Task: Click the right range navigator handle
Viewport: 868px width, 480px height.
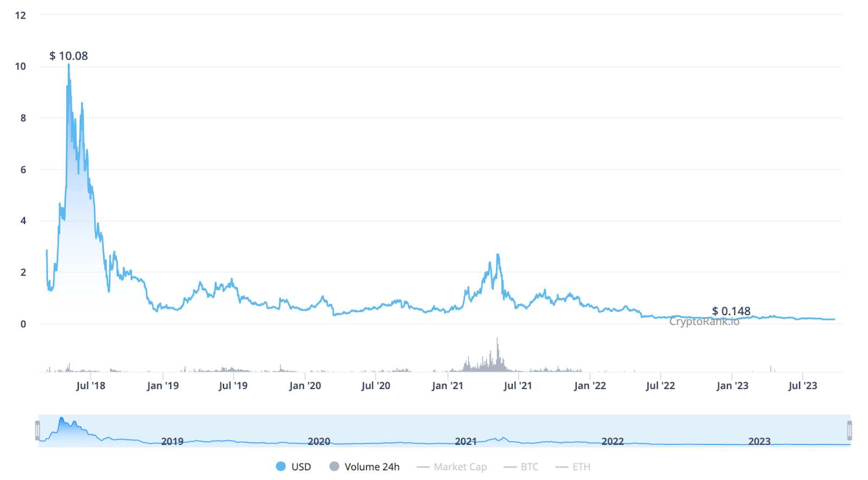Action: point(850,431)
